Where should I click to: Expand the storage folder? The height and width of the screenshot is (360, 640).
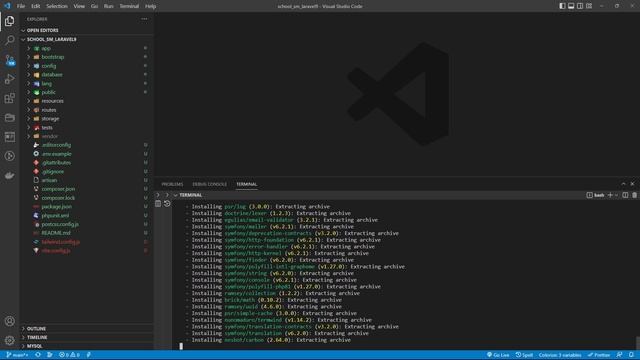[87, 118]
